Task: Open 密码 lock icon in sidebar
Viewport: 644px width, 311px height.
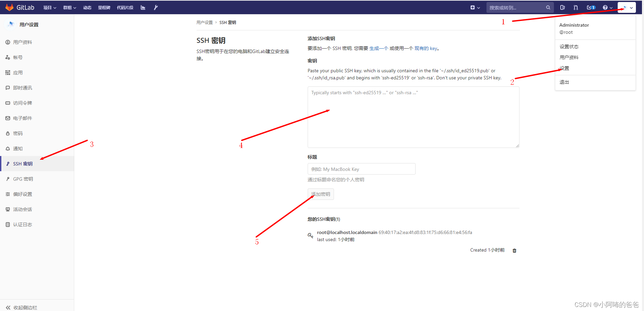Action: 8,133
